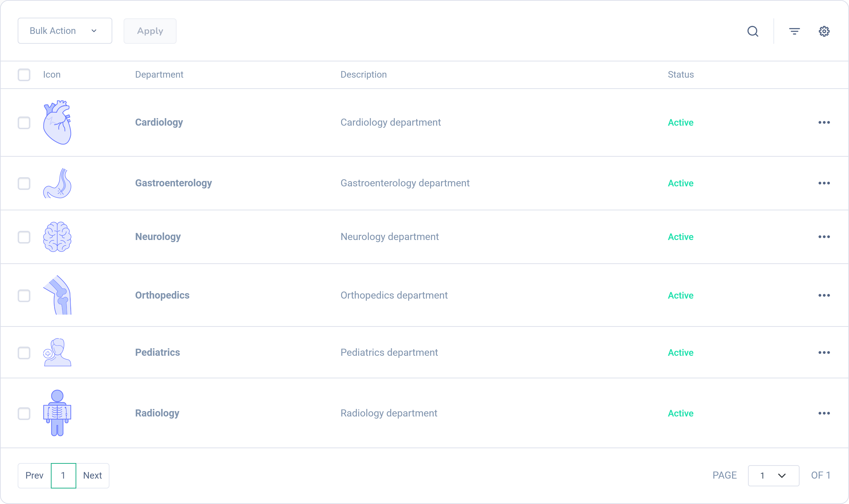Click the 'Neurology department' description
Screen dimensions: 849x504
coord(390,237)
